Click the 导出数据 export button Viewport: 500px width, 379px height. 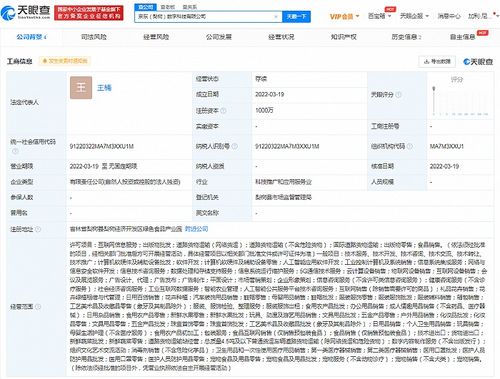(437, 61)
